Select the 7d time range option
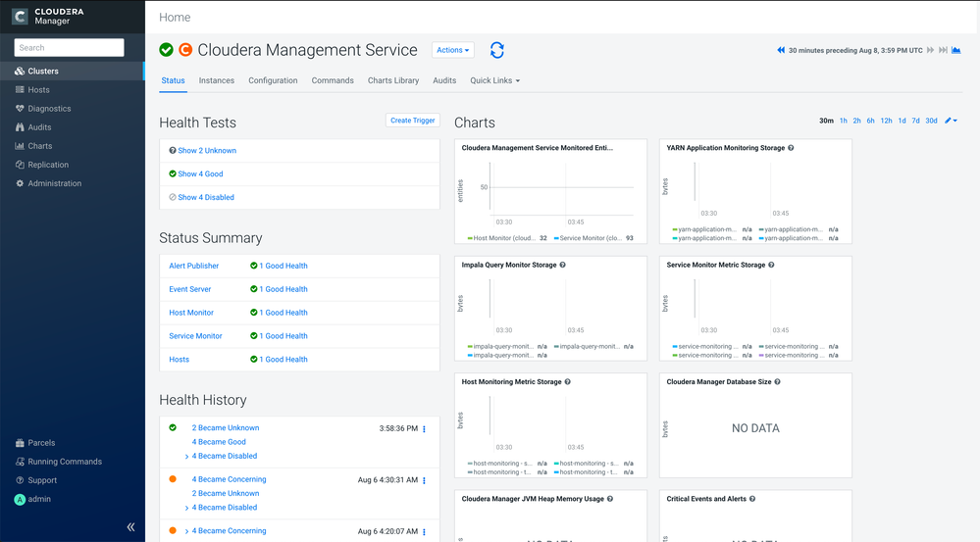The image size is (980, 542). click(x=915, y=121)
